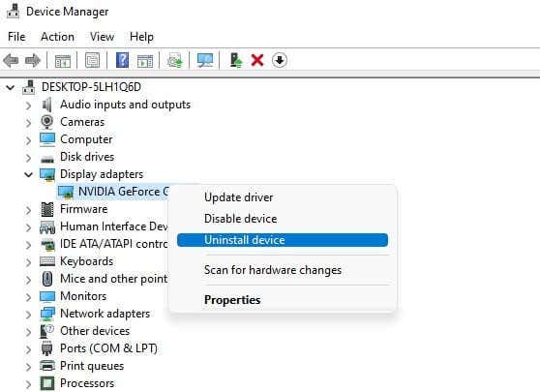Expand the Audio inputs and outputs category
The image size is (540, 392).
point(29,106)
